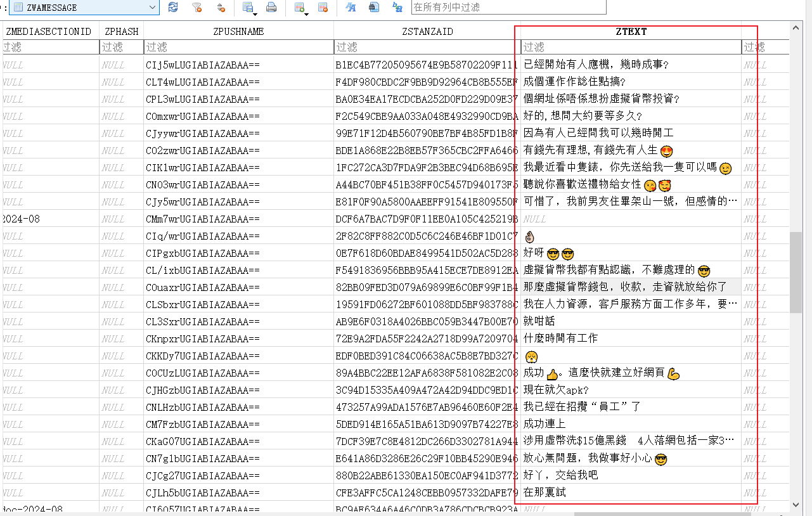Select message text 那麼虛擬貨幣錢包，收款，走資就放給你了

coord(625,287)
